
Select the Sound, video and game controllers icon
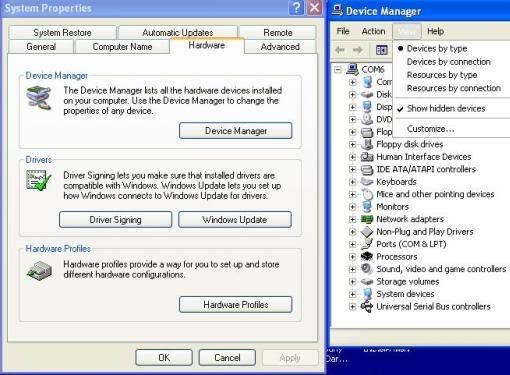click(367, 269)
